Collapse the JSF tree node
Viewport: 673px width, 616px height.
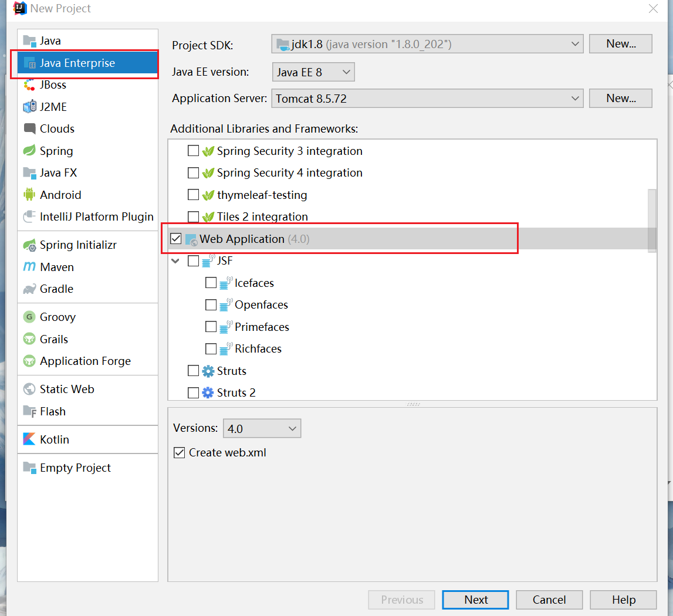pyautogui.click(x=175, y=260)
